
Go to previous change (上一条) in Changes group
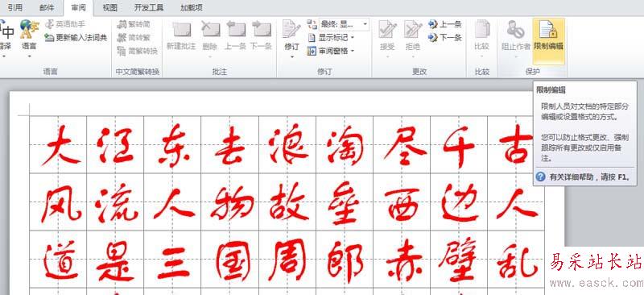[445, 24]
